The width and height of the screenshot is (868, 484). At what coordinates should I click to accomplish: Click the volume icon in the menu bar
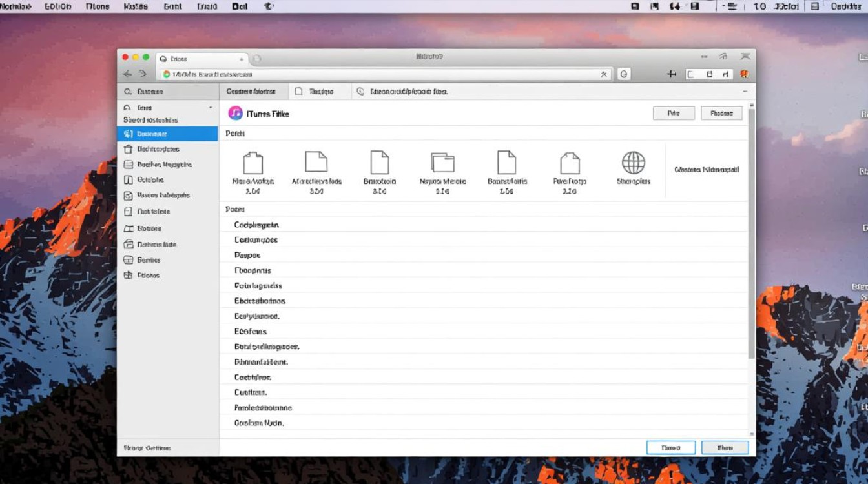point(675,6)
